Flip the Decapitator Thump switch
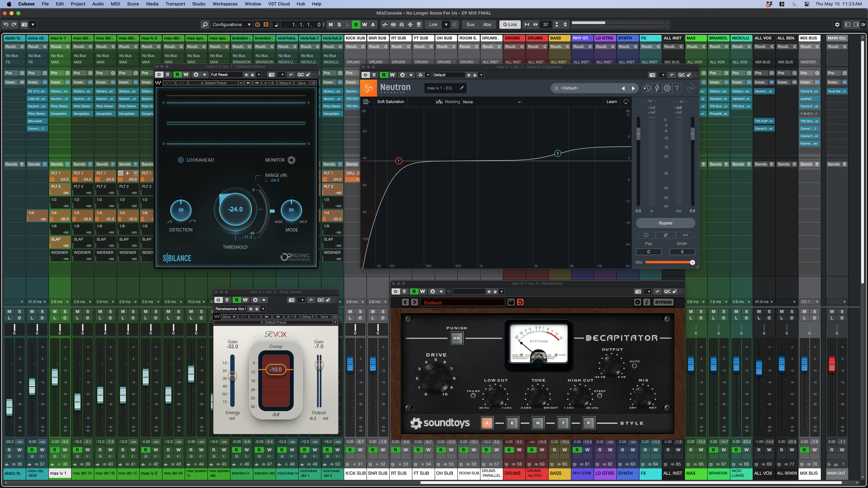Viewport: 868px width, 488px height. (473, 396)
